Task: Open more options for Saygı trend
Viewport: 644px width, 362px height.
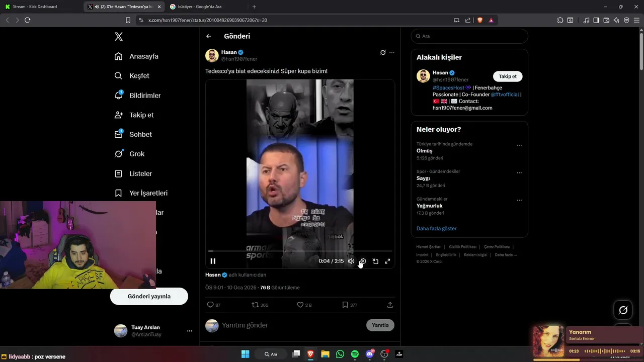Action: click(519, 172)
